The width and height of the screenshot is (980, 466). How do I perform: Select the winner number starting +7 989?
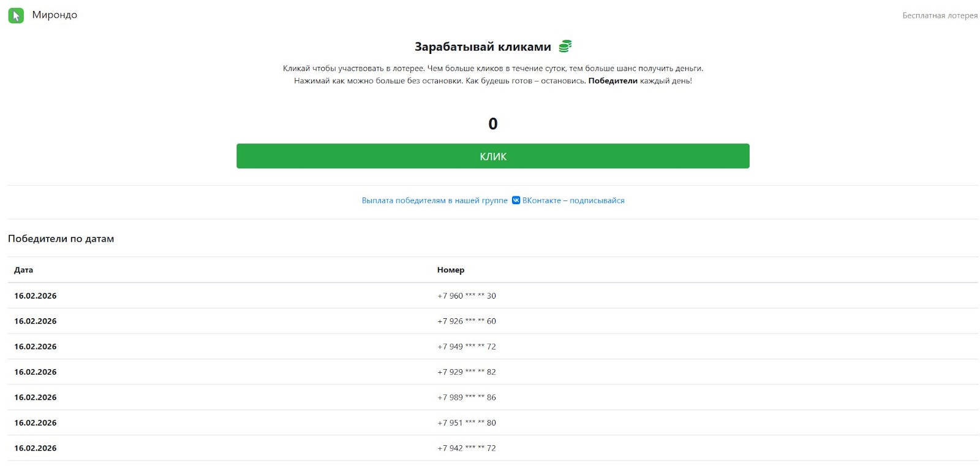point(466,397)
